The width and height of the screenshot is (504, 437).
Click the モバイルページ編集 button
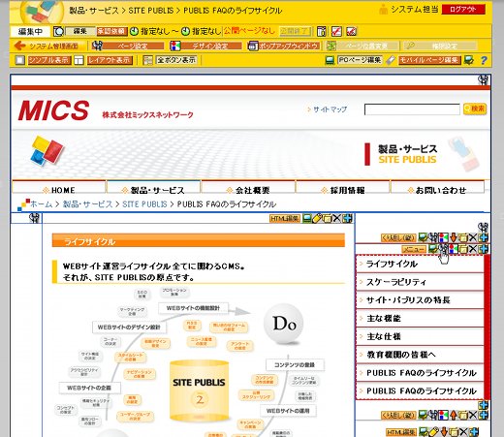pos(429,60)
